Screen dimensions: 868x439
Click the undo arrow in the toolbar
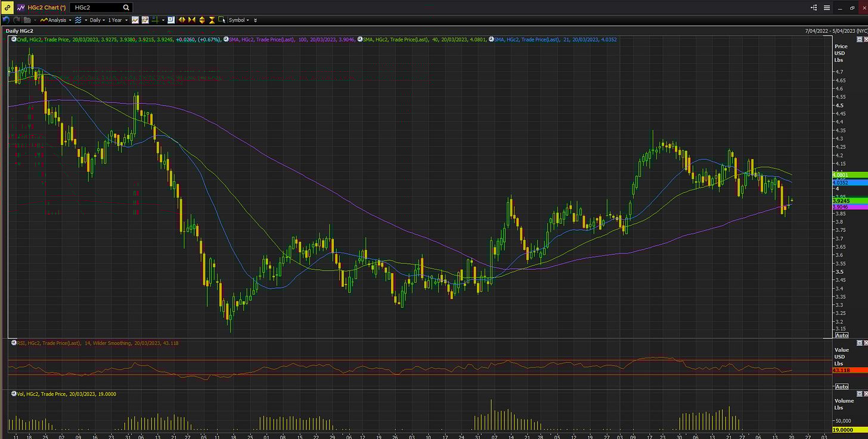[6, 20]
